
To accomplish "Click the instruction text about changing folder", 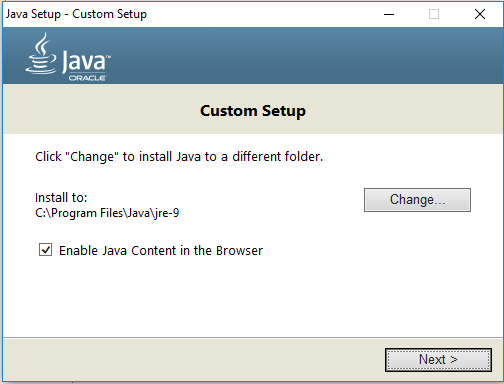I will coord(179,157).
